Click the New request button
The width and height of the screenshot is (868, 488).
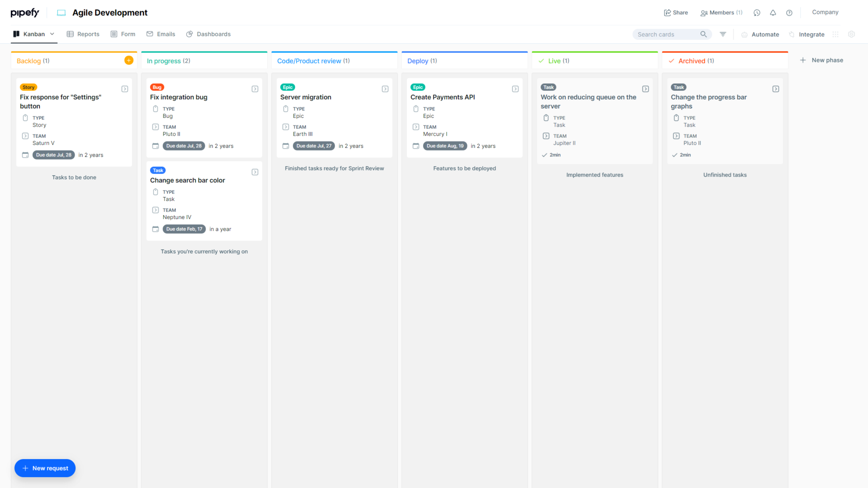click(45, 468)
